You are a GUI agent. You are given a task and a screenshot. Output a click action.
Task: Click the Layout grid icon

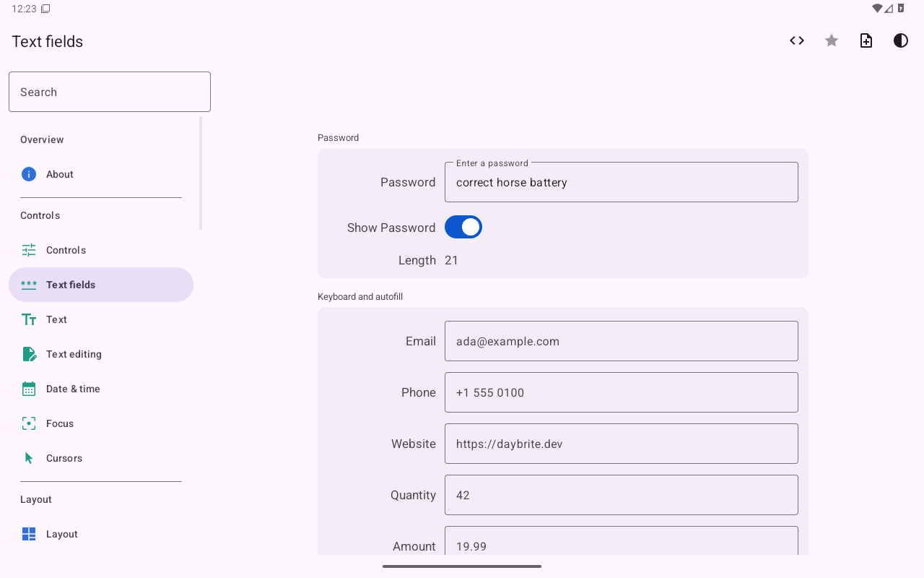[x=29, y=534]
